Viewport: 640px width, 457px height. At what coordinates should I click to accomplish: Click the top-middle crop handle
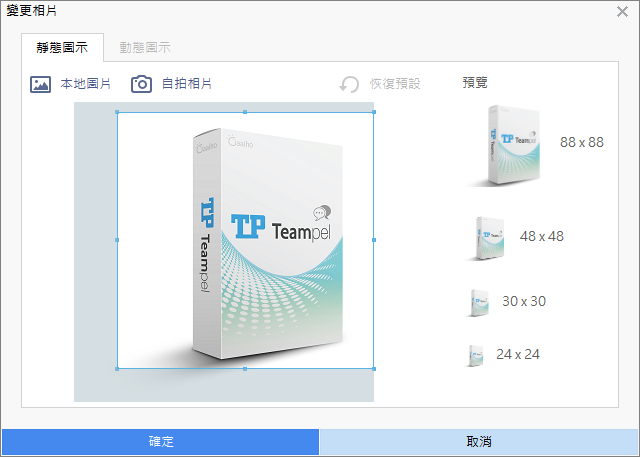[245, 112]
